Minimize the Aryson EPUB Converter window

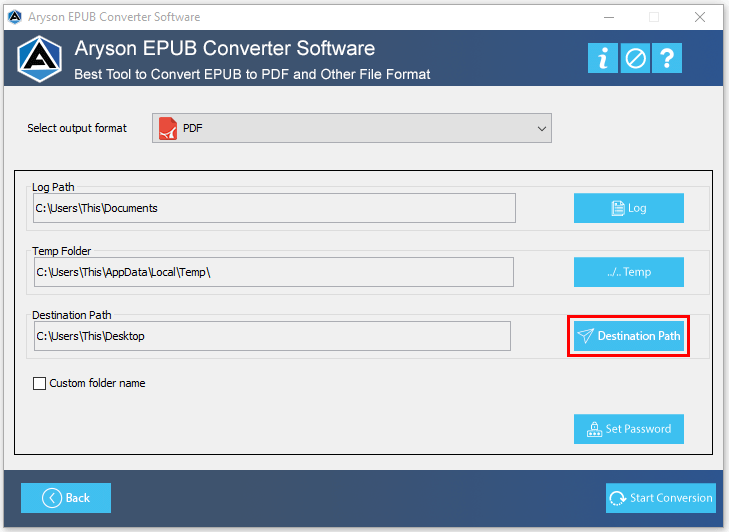click(x=609, y=17)
